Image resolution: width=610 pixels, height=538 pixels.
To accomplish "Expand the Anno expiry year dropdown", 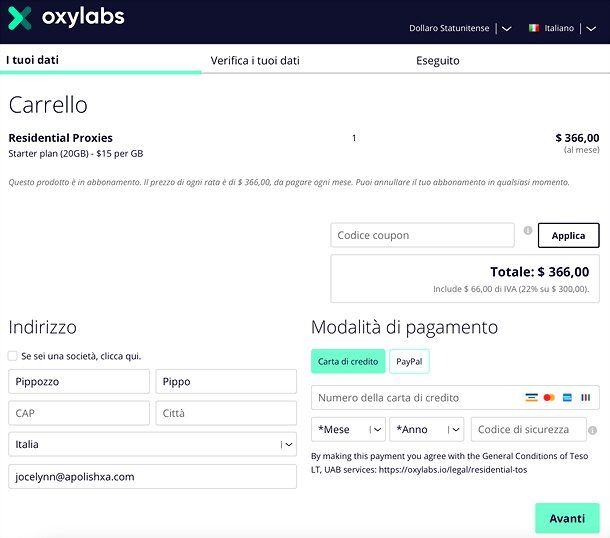I will [x=426, y=429].
